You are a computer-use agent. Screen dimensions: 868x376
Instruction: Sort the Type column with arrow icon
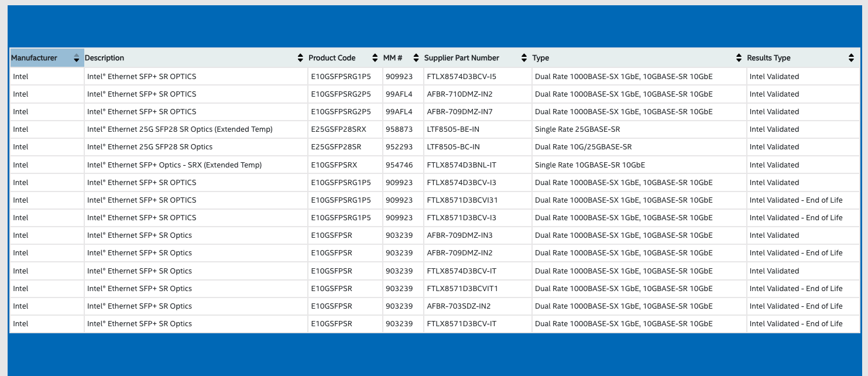click(739, 58)
